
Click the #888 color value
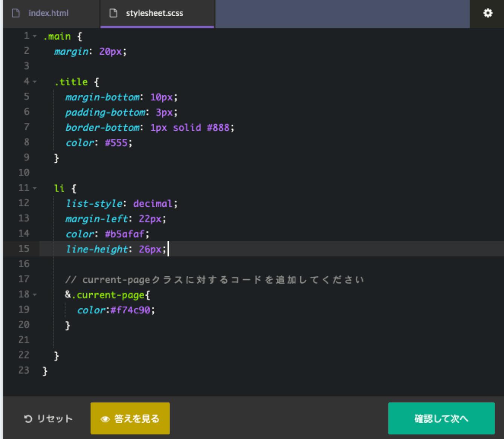(218, 128)
